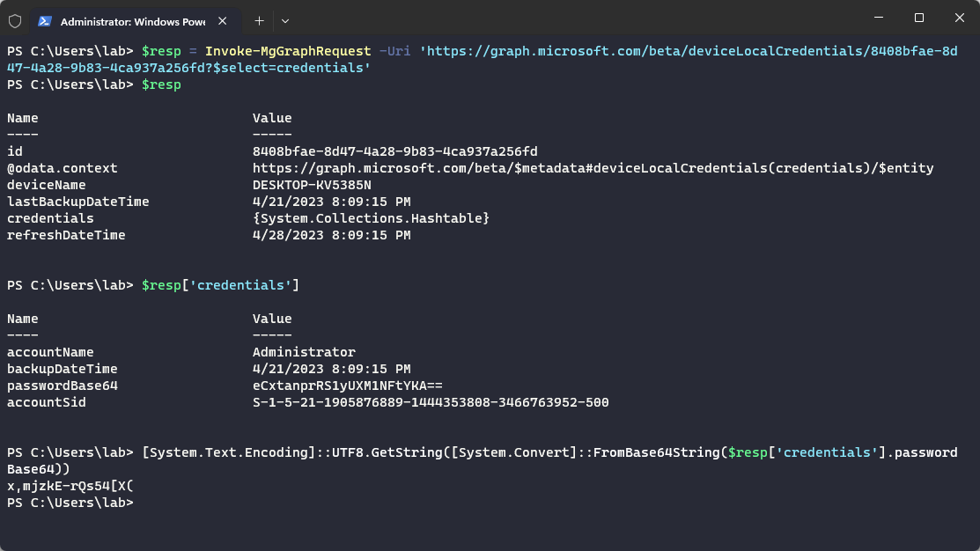Open the new tab profile dropdown
This screenshot has width=980, height=551.
285,21
